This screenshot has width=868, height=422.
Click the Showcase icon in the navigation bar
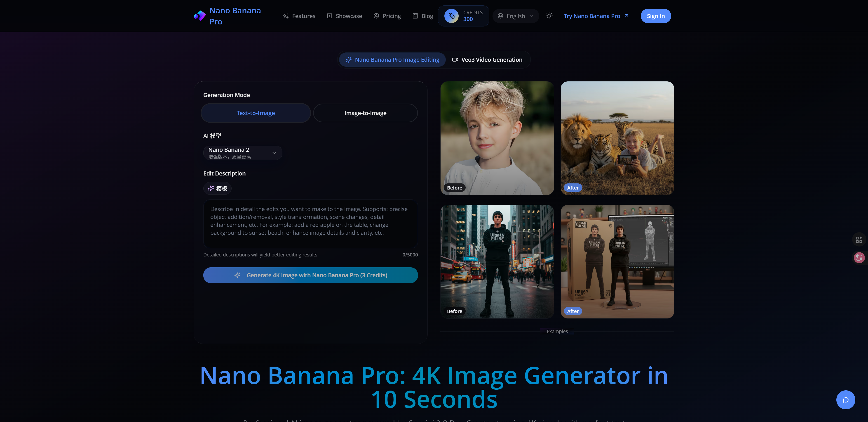(x=329, y=16)
